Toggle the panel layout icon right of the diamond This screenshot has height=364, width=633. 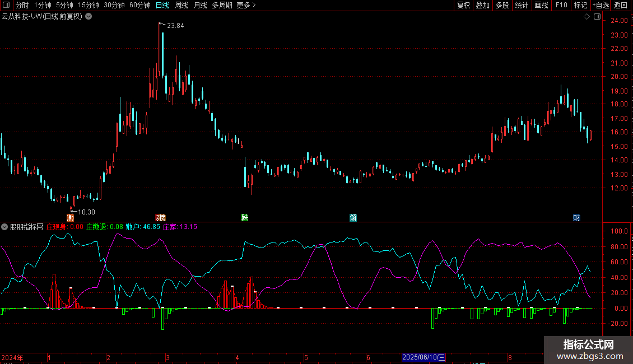click(x=597, y=17)
